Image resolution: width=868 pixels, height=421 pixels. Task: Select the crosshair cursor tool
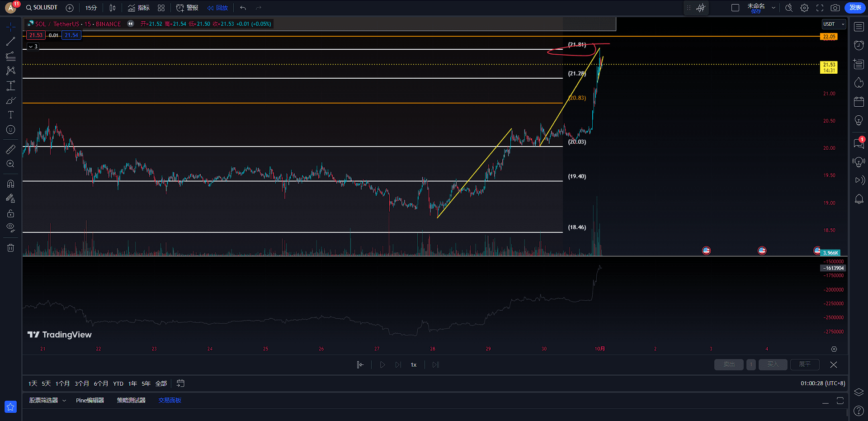point(10,27)
